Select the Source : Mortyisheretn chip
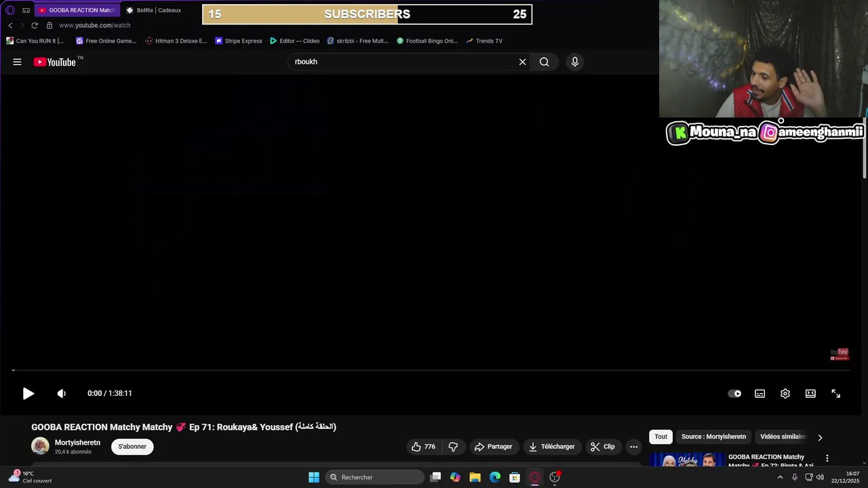 click(x=713, y=437)
